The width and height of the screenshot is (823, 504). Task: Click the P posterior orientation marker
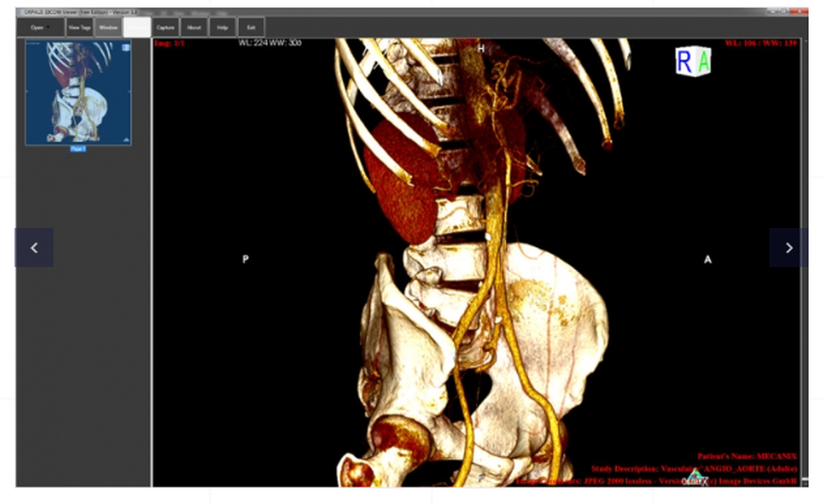(x=245, y=259)
